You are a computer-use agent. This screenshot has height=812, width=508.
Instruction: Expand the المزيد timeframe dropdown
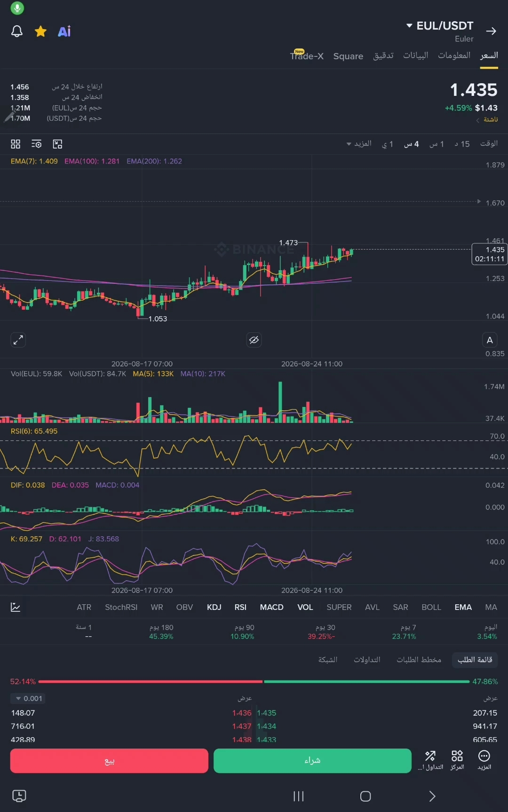tap(359, 144)
